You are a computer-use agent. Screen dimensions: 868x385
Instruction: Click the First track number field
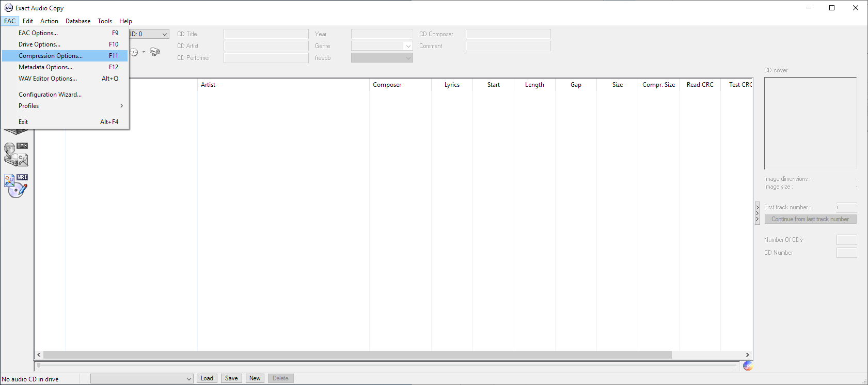[x=847, y=207]
